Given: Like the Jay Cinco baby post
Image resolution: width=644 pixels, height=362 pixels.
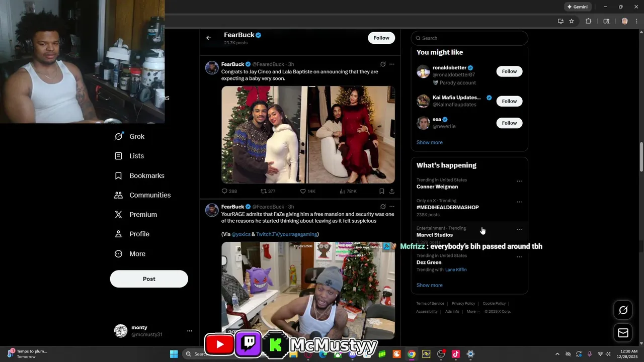Looking at the screenshot, I should click(307, 191).
